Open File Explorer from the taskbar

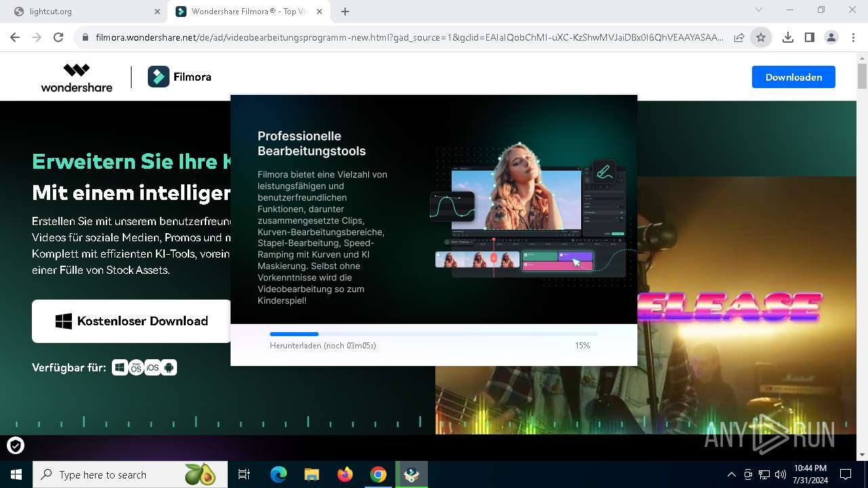(312, 474)
